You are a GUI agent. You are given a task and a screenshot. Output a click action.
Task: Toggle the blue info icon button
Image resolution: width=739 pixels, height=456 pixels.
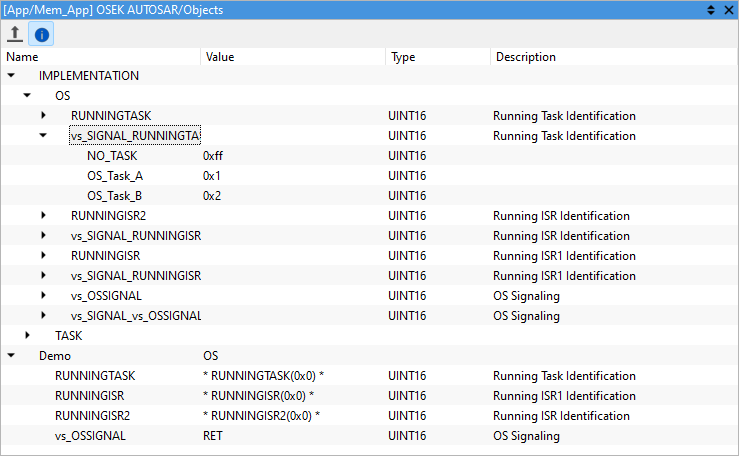pyautogui.click(x=41, y=34)
